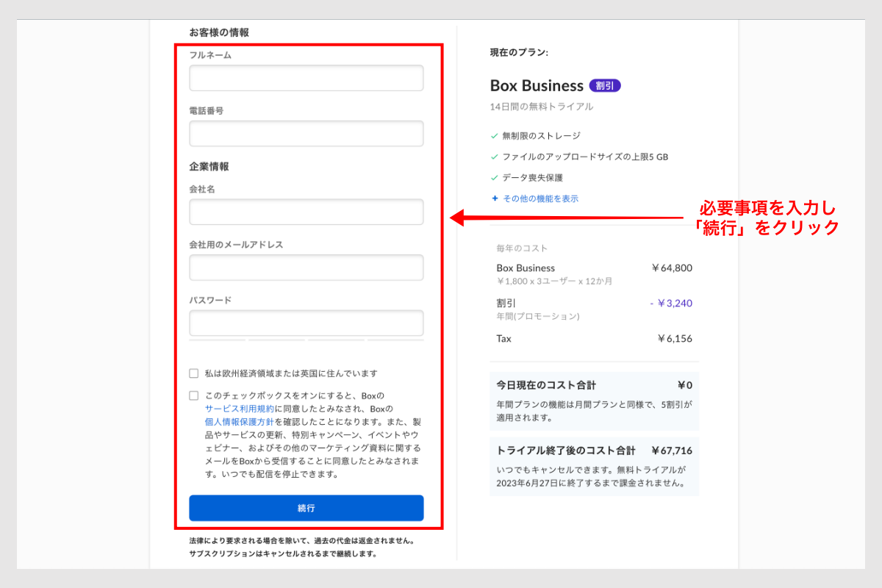The image size is (882, 588).
Task: Click the ￥1,800 x 3ユーザー x 12か月 breakdown
Action: click(555, 282)
